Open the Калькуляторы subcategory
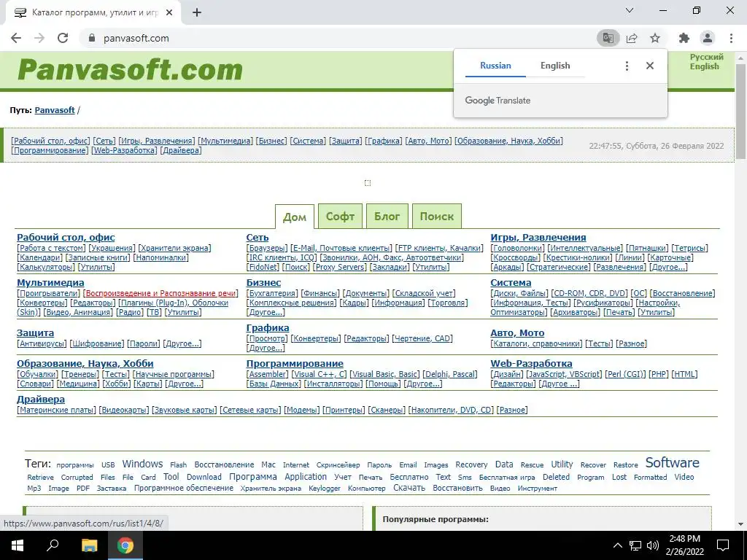This screenshot has height=560, width=747. coord(46,267)
